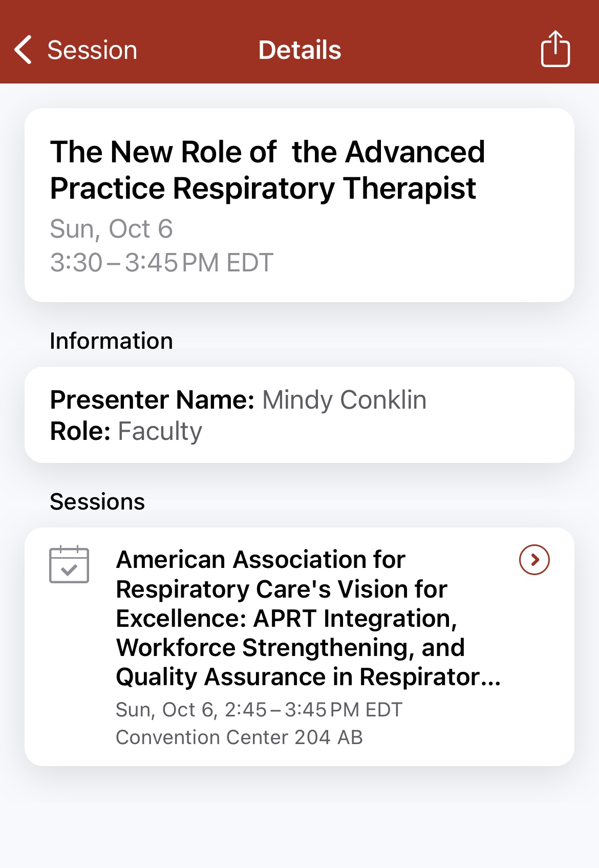Click the Information section heading
The image size is (599, 868).
(x=111, y=341)
